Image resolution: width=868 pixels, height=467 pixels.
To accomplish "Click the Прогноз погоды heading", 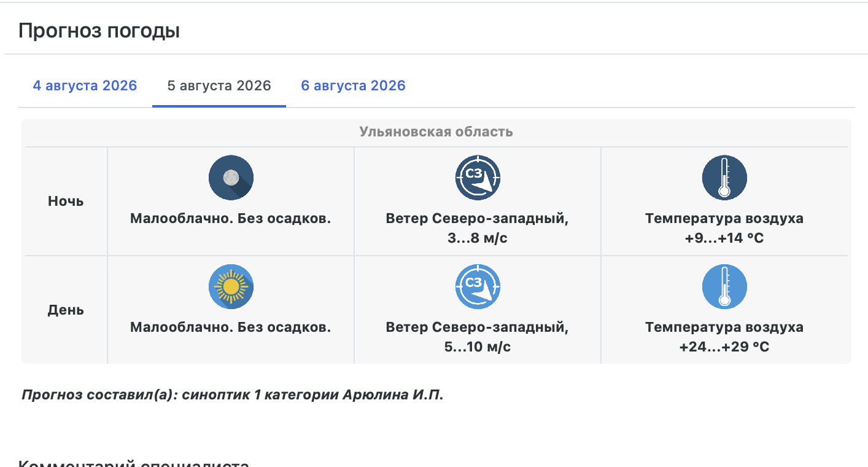I will (x=99, y=30).
